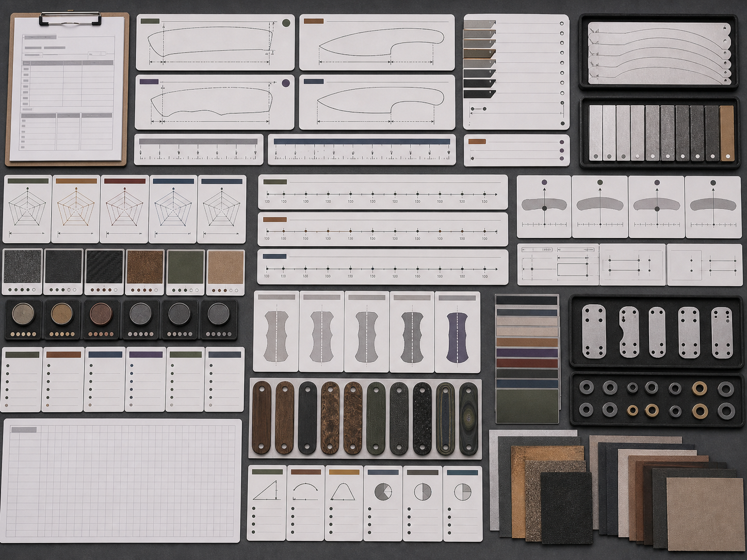The image size is (747, 560).
Task: Select the green-tagged timeline strip
Action: 383,192
